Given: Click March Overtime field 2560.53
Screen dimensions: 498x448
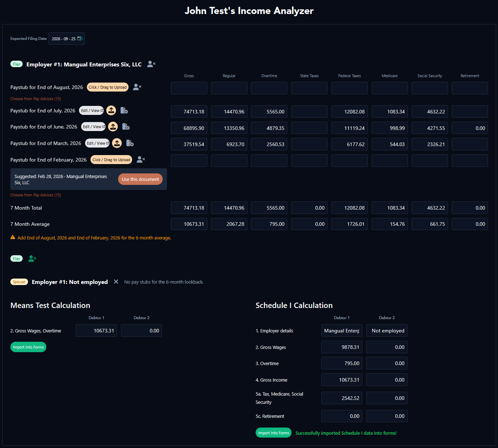Looking at the screenshot, I should click(x=269, y=144).
